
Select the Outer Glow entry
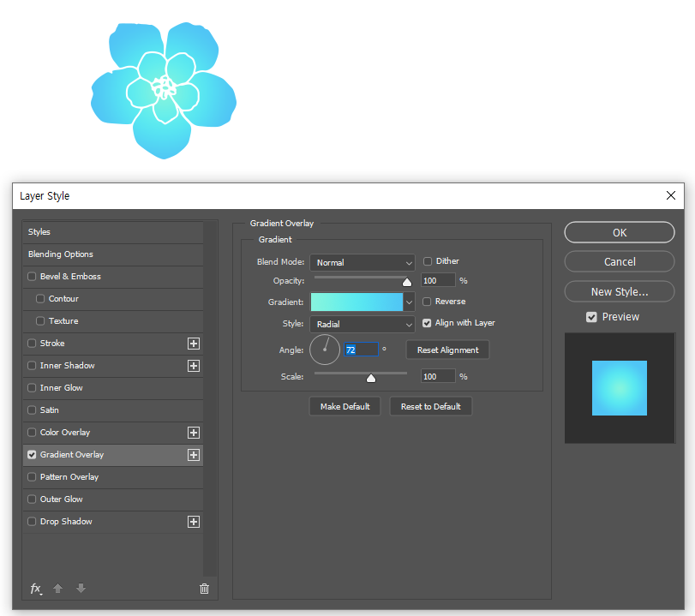click(113, 499)
